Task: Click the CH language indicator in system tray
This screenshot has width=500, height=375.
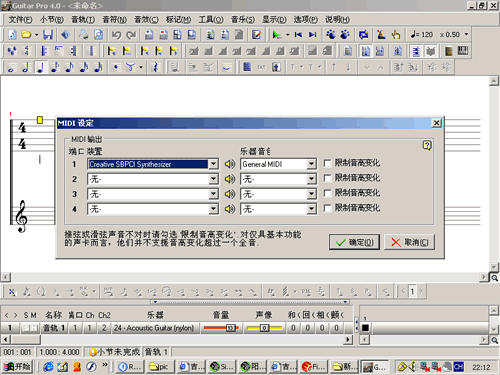Action: [459, 367]
